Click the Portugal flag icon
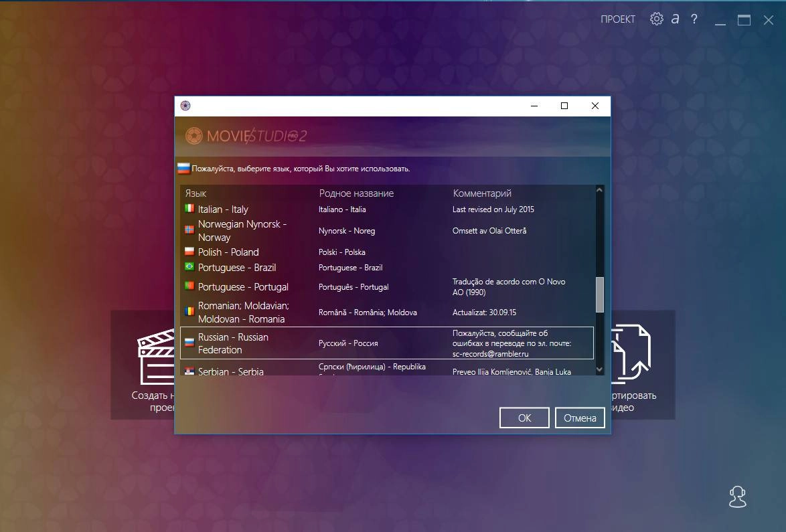Image resolution: width=786 pixels, height=532 pixels. (x=189, y=286)
